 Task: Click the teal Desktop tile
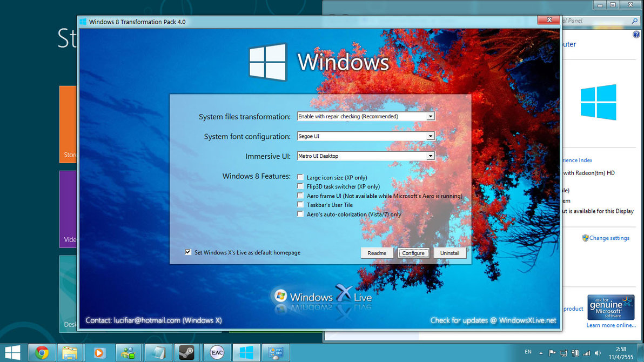(x=68, y=294)
